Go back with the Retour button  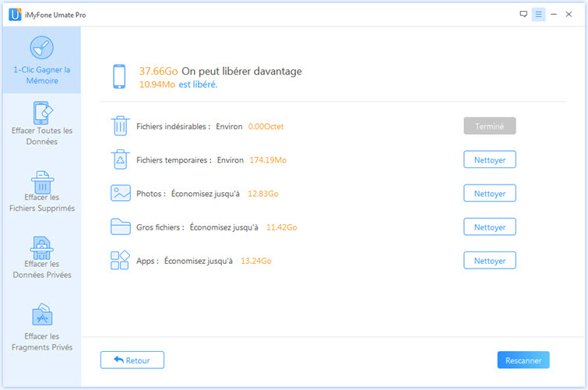pos(132,360)
